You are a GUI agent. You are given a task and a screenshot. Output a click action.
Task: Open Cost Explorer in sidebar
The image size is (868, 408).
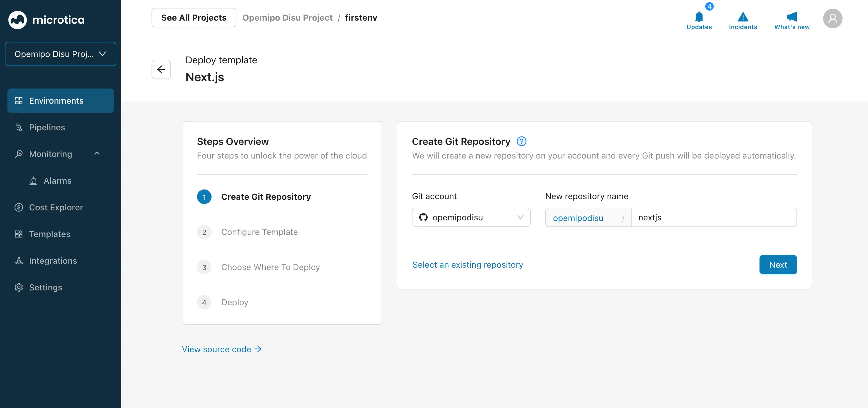[x=61, y=207]
